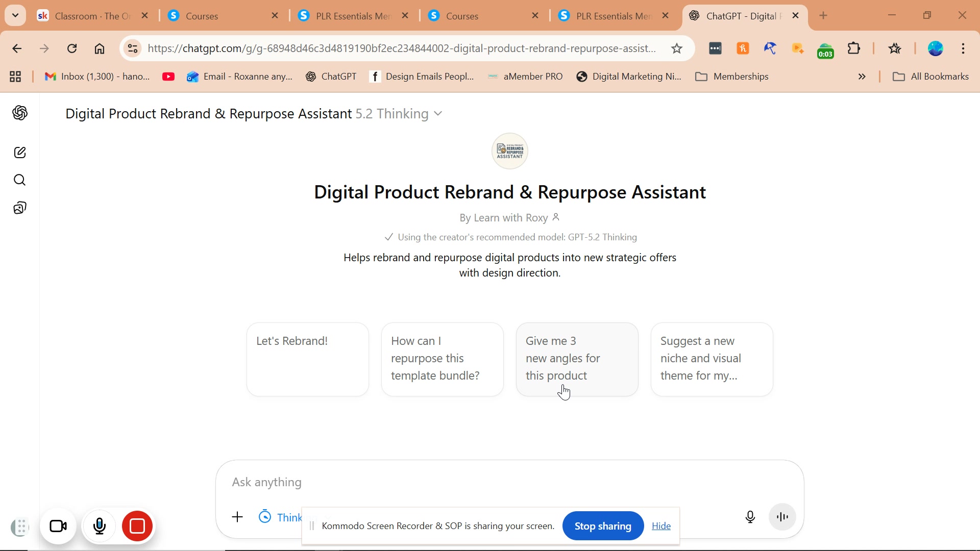
Task: Toggle the recorder microphone button
Action: (x=100, y=526)
